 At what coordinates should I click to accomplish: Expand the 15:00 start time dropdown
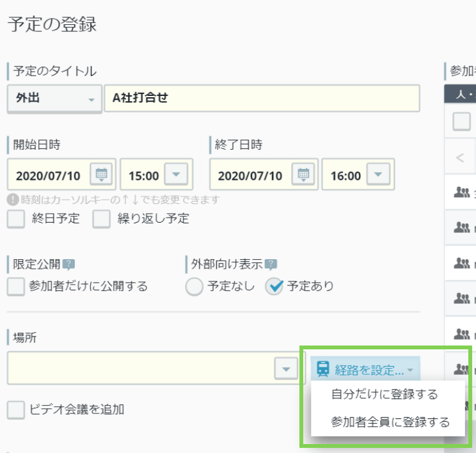176,174
